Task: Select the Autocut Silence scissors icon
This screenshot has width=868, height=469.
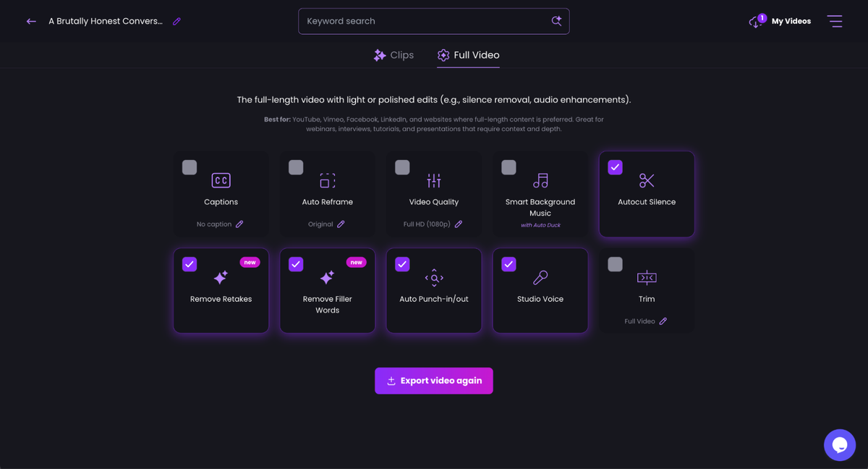Action: pyautogui.click(x=646, y=179)
